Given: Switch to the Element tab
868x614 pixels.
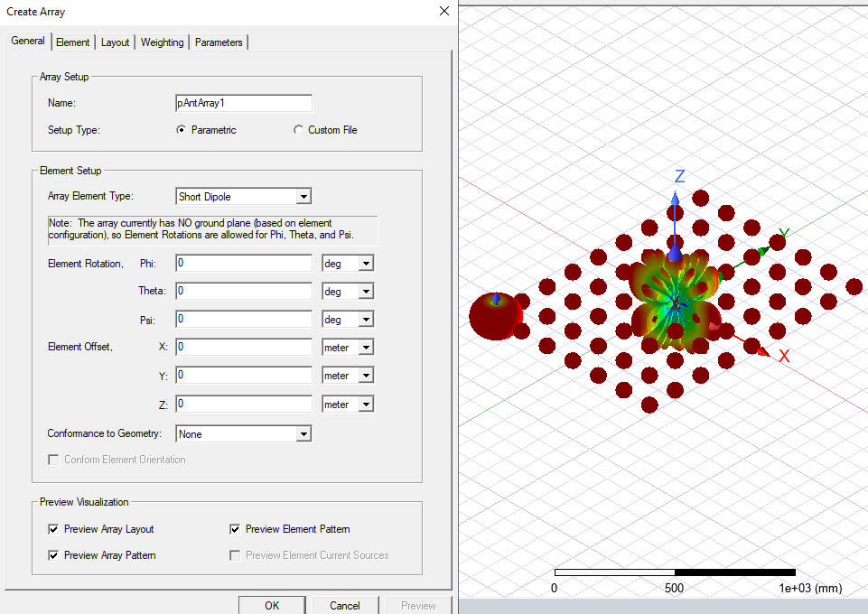Looking at the screenshot, I should tap(72, 42).
